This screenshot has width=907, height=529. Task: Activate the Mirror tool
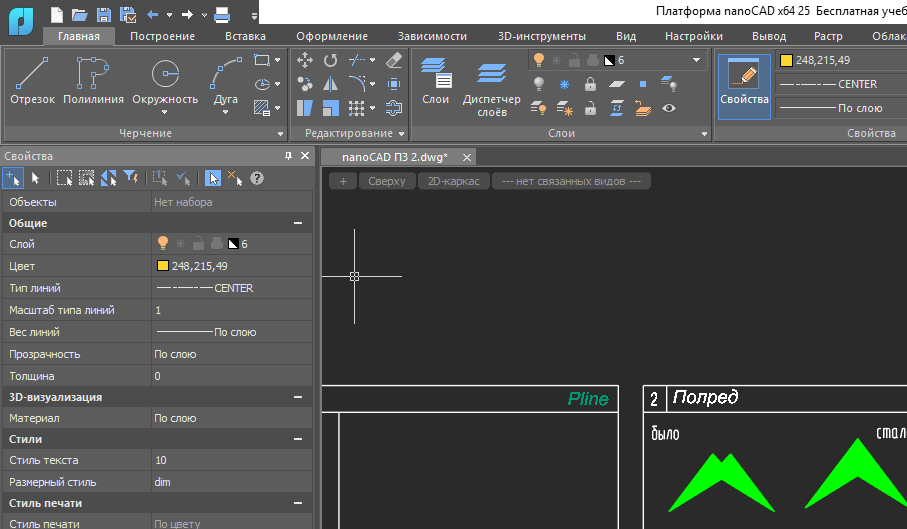[x=330, y=84]
